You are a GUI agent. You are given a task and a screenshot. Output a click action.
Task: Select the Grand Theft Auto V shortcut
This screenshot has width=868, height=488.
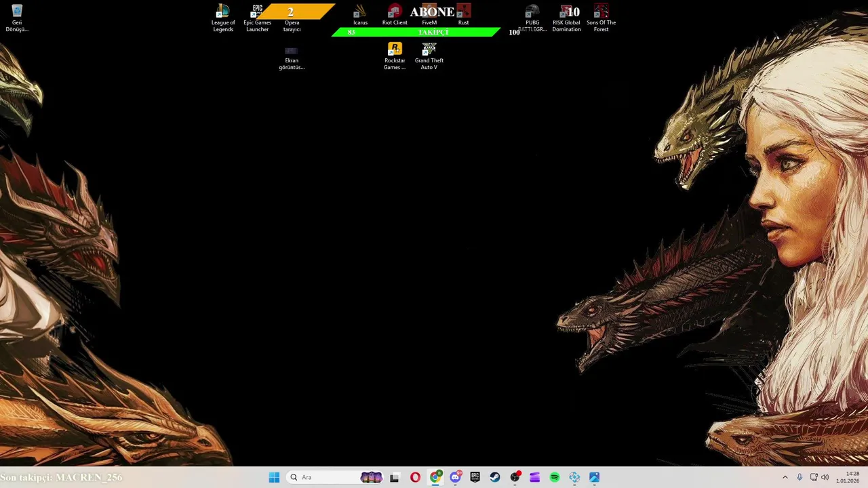click(429, 56)
